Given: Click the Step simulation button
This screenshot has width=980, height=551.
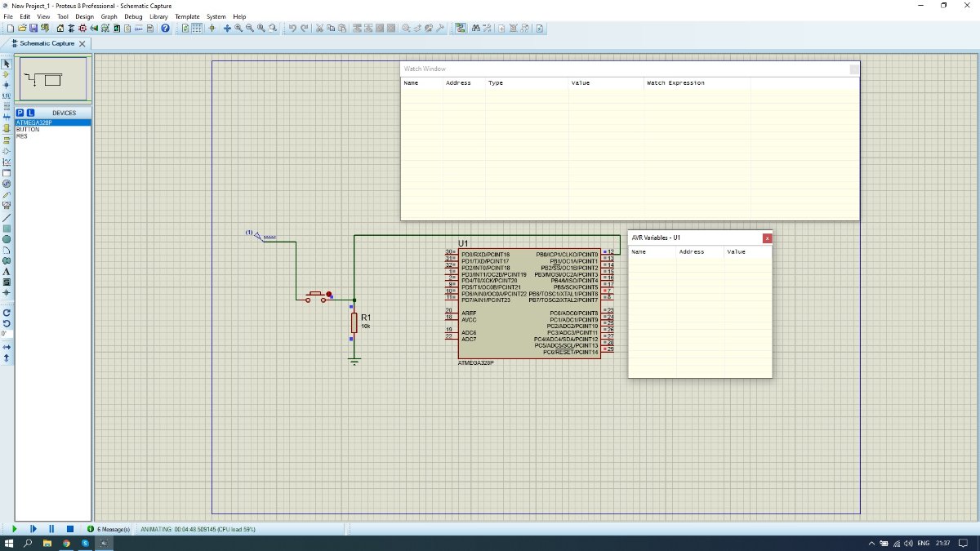Looking at the screenshot, I should pyautogui.click(x=33, y=529).
